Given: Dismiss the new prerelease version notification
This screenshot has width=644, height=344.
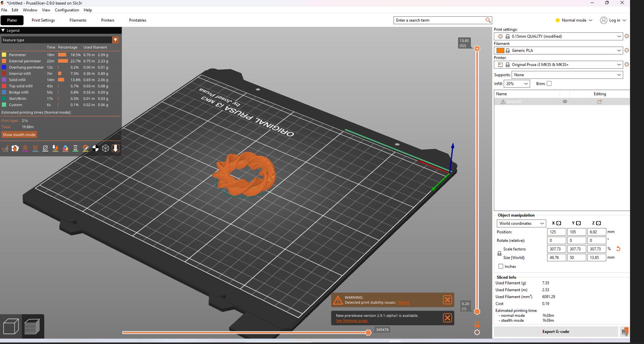Looking at the screenshot, I should [447, 318].
